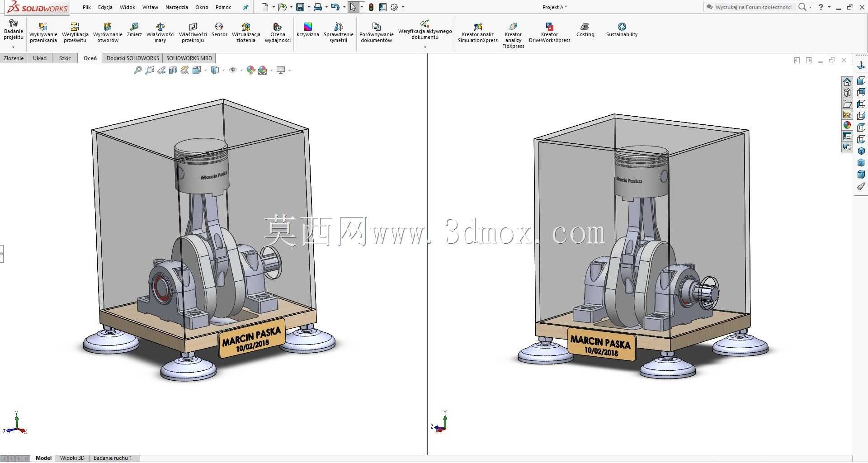Switch to Badanie ruchu 1 tab
This screenshot has width=868, height=463.
coord(113,458)
